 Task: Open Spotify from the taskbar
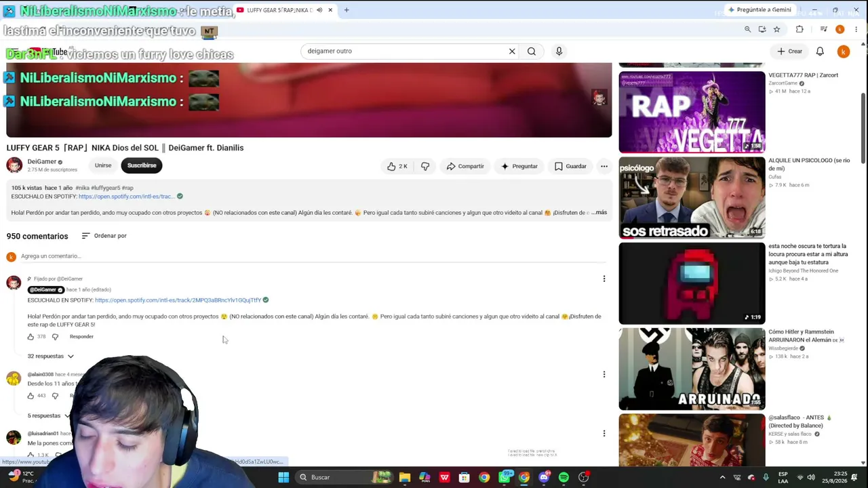tap(564, 477)
